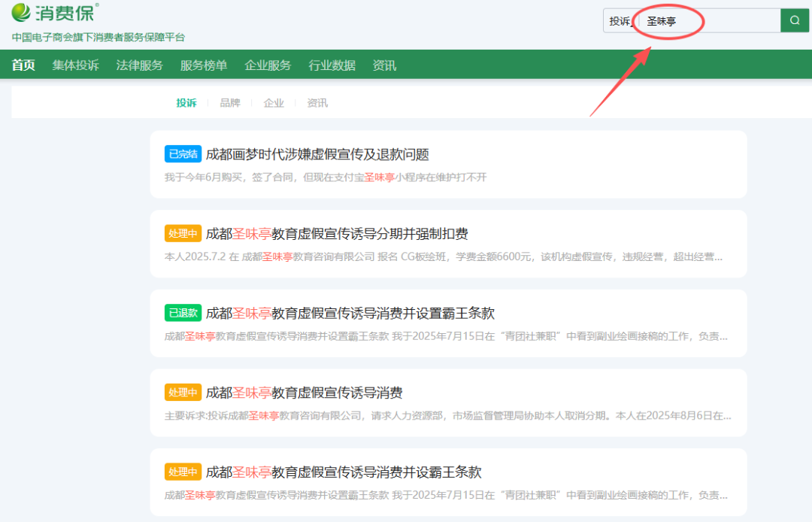Click the summary starting 主要诉求:投诉成都圣味亭

(x=448, y=416)
